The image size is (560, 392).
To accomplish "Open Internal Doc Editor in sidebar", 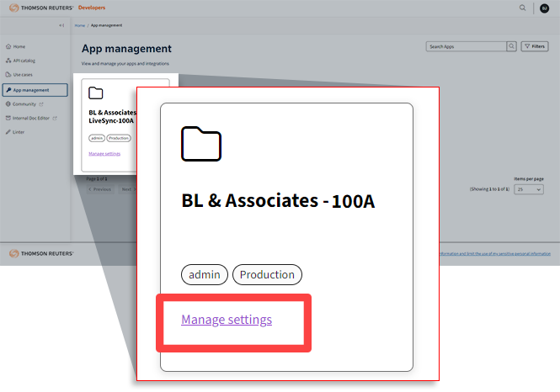I will 31,118.
